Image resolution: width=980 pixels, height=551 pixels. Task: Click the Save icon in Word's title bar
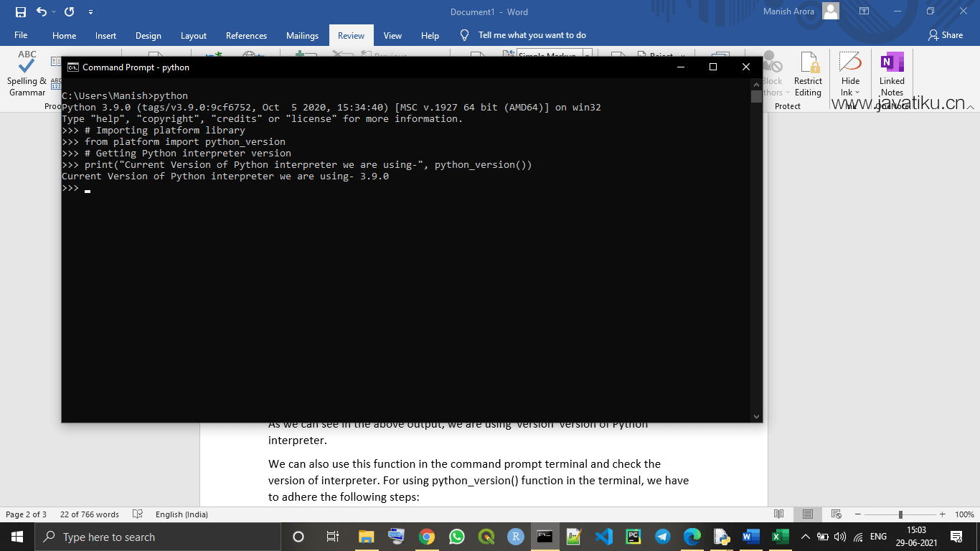(20, 12)
